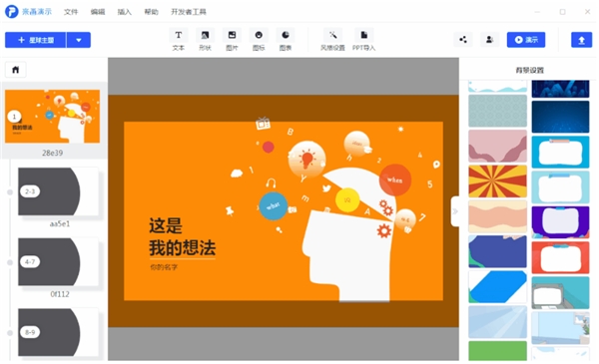Open 风格设置 style settings
Screen dimensions: 599x364
(x=332, y=36)
